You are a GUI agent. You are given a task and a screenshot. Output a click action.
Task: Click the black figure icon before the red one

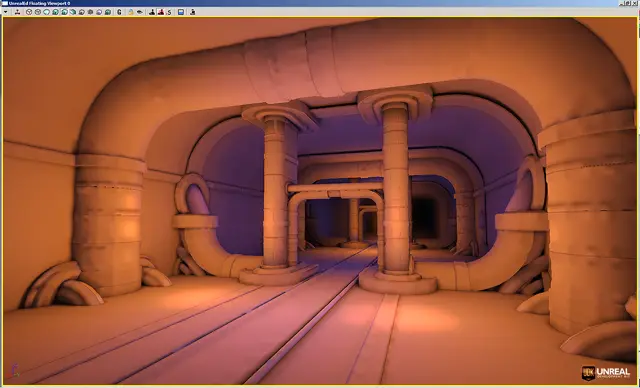(x=152, y=12)
